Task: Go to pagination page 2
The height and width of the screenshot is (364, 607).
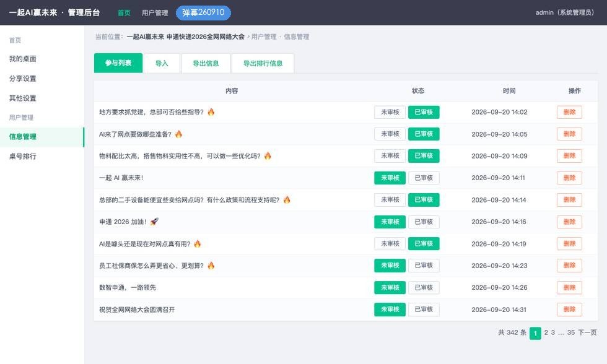Action: tap(546, 332)
